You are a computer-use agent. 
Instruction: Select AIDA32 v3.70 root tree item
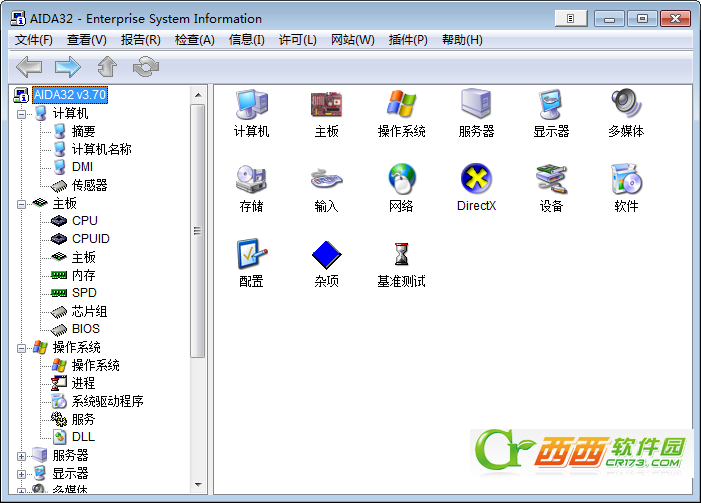(70, 95)
